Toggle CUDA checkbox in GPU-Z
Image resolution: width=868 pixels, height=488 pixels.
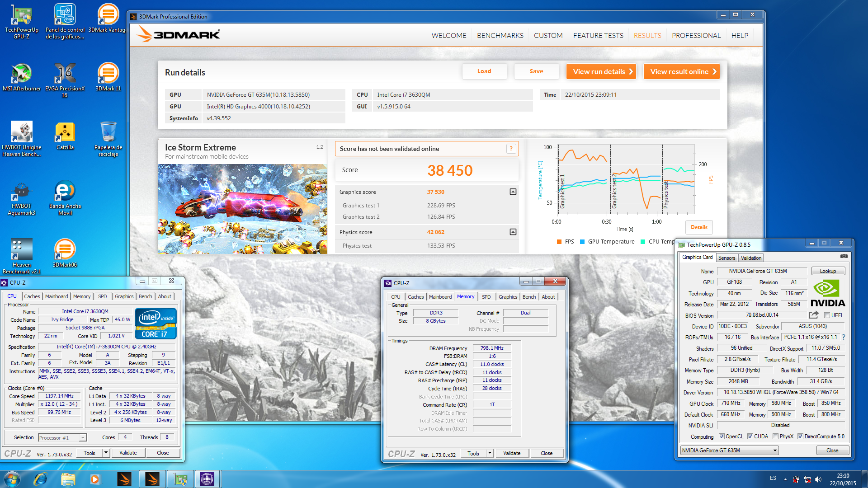pos(750,436)
